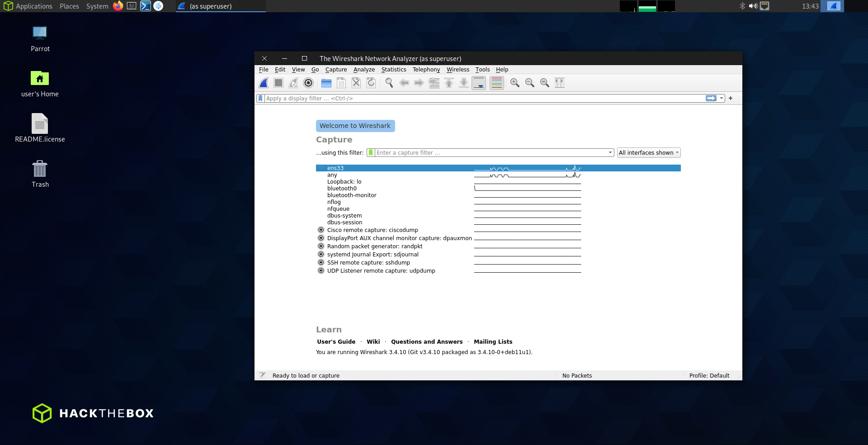Screen dimensions: 868x445
Task: Toggle auto-scroll during live capture
Action: (x=479, y=83)
